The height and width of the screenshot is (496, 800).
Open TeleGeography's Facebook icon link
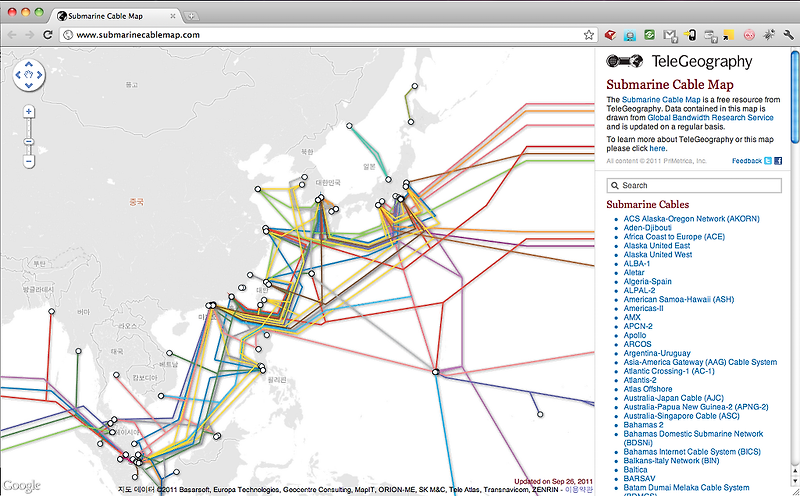click(x=778, y=161)
